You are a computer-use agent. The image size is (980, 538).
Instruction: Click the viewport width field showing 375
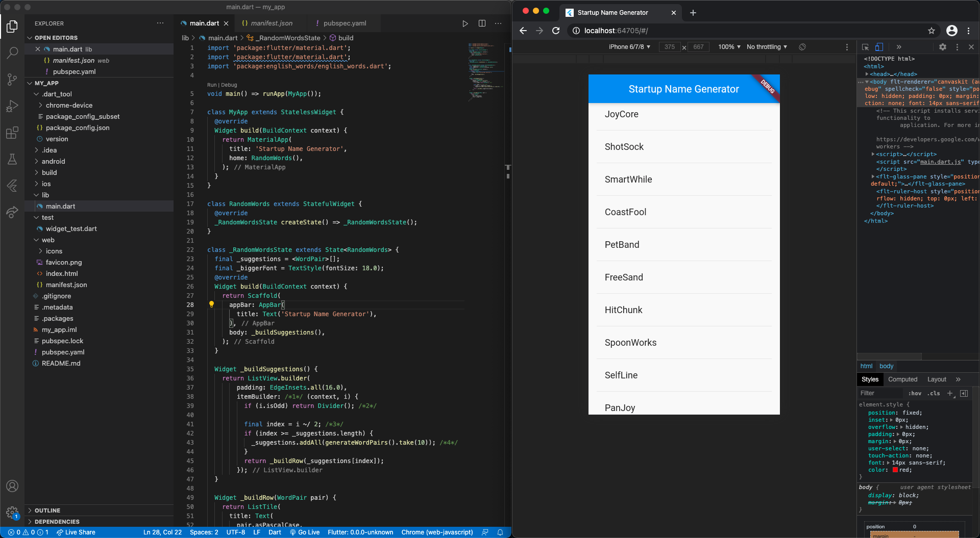(x=670, y=47)
